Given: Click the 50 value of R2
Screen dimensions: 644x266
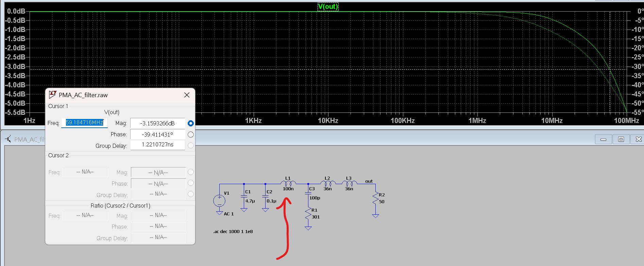Looking at the screenshot, I should click(382, 202).
